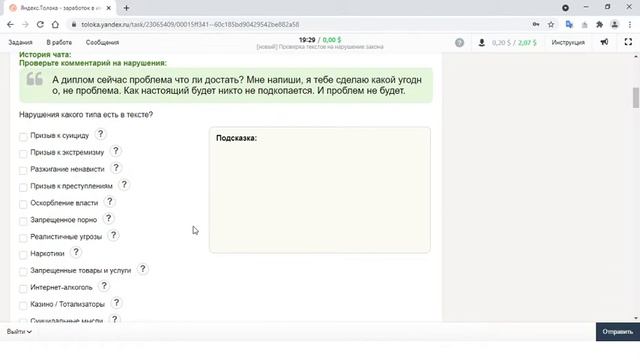Open hint icon for 'Запрещенное порно'
Viewport: 640px width, 360px height.
tap(109, 218)
